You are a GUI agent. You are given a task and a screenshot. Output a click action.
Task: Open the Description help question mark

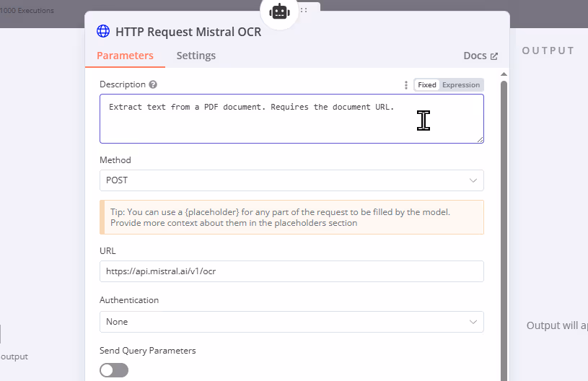153,84
